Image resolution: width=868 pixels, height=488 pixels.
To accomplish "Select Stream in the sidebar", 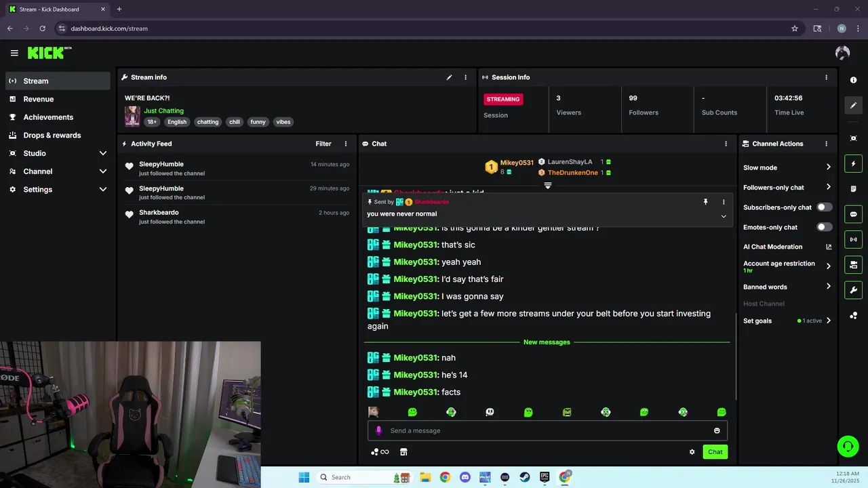I will tap(58, 81).
